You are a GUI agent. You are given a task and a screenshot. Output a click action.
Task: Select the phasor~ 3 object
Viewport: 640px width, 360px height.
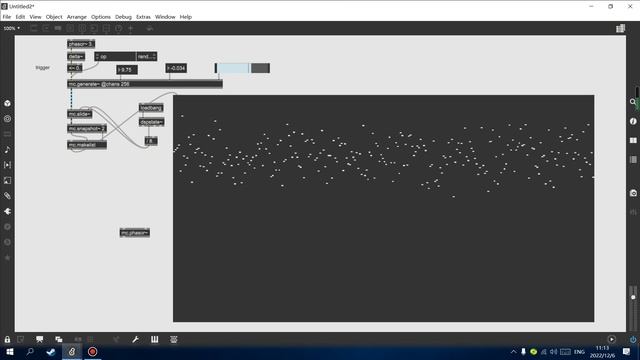coord(81,44)
